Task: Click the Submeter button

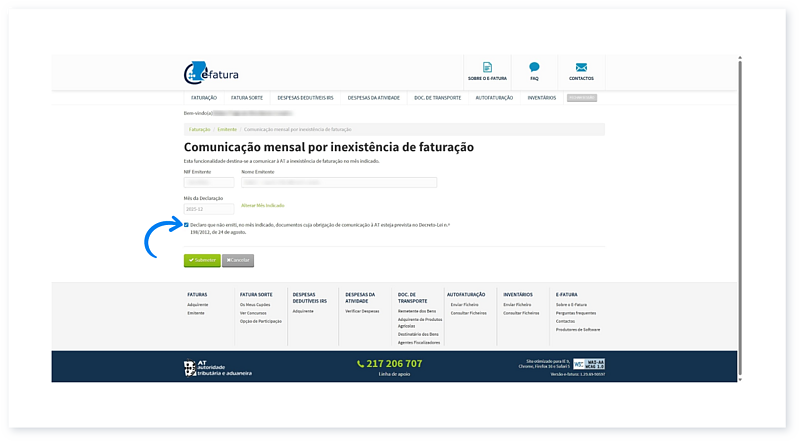Action: [x=202, y=260]
